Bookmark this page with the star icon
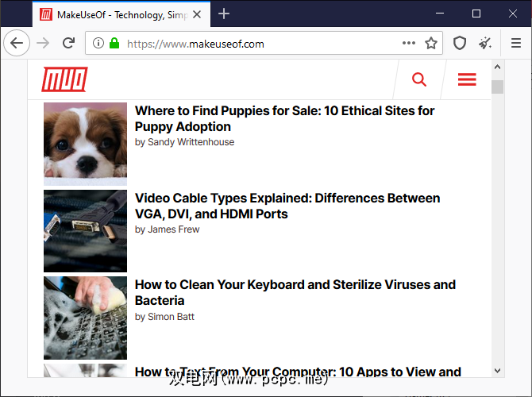 pos(431,43)
